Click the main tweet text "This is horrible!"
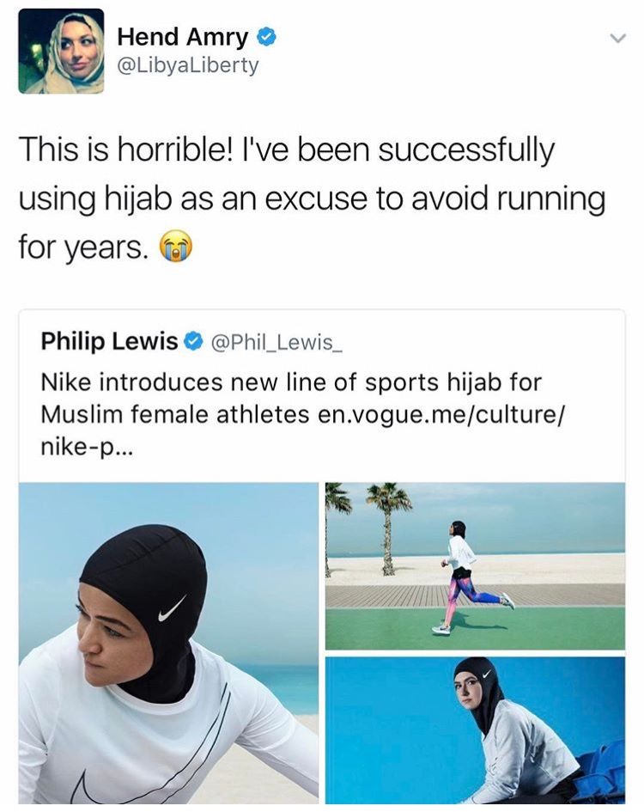The image size is (644, 812). 126,150
